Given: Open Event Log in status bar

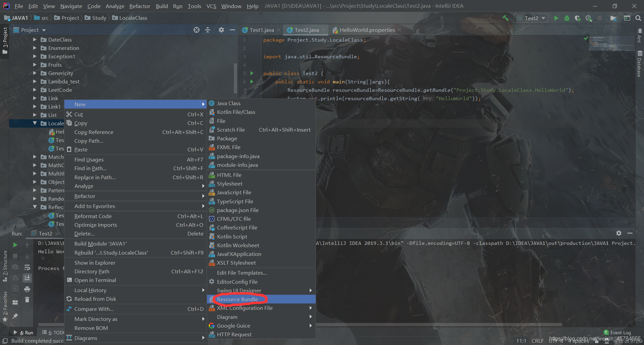Looking at the screenshot, I should (x=617, y=333).
